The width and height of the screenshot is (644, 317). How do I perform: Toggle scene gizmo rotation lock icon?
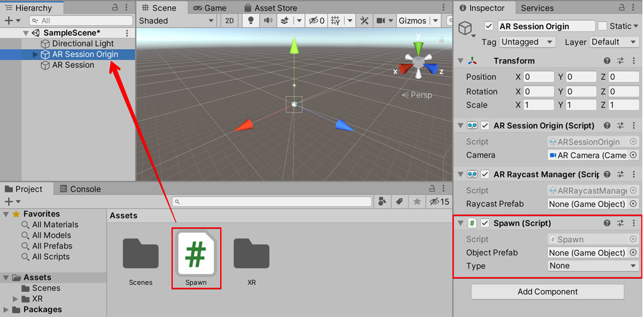(x=441, y=40)
